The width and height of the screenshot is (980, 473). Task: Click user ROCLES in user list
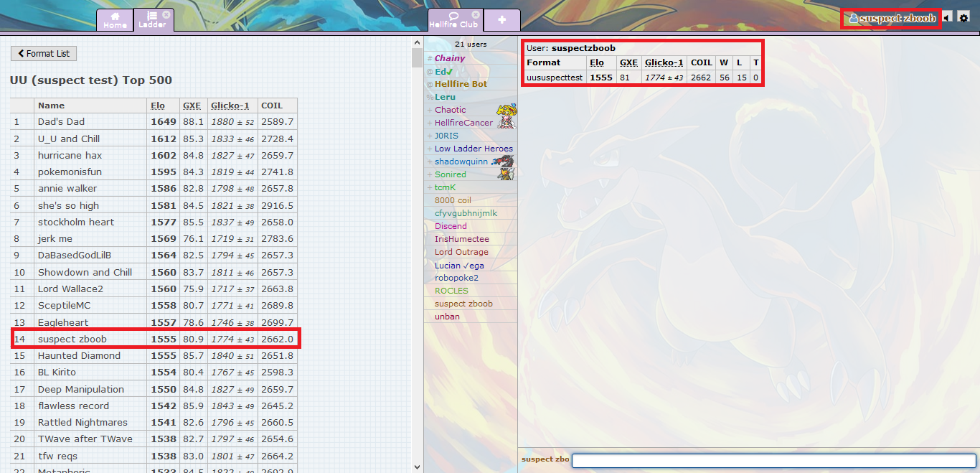click(x=451, y=291)
